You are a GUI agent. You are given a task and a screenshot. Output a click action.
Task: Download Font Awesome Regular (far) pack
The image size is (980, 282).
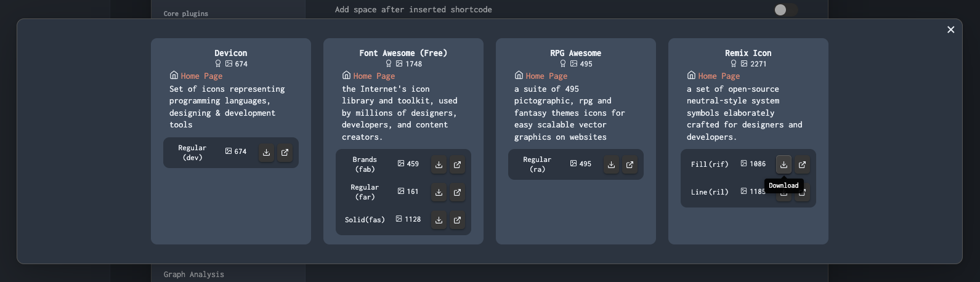(439, 192)
